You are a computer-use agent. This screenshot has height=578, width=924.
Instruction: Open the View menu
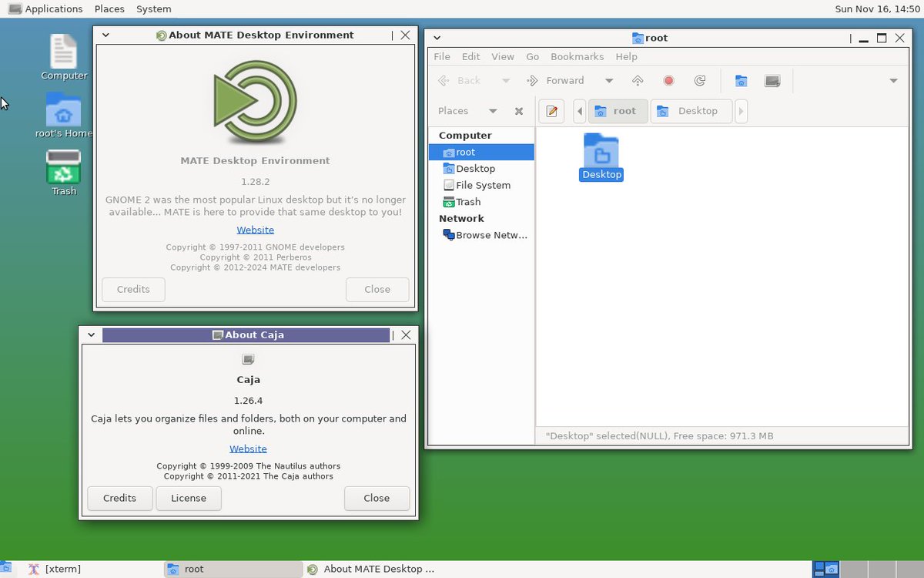pos(503,57)
